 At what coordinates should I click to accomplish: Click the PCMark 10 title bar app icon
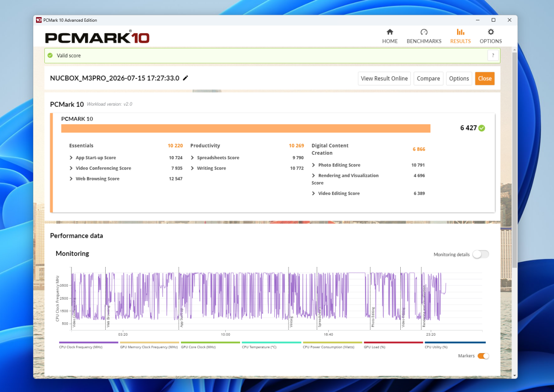[38, 20]
